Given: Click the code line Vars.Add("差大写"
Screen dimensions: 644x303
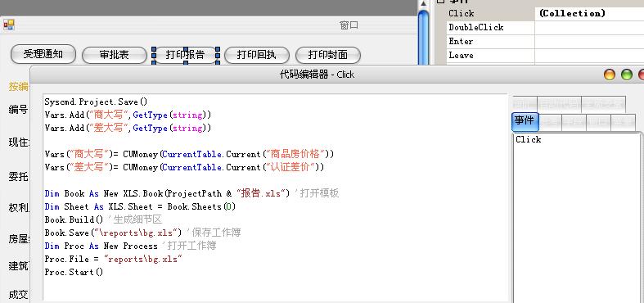Looking at the screenshot, I should tap(128, 128).
